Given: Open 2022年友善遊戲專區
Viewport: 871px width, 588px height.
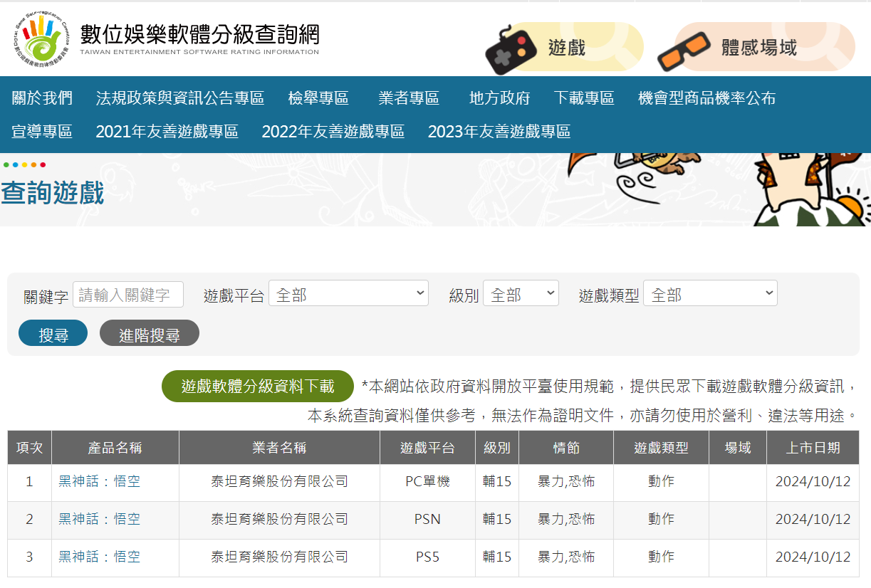Looking at the screenshot, I should [333, 132].
